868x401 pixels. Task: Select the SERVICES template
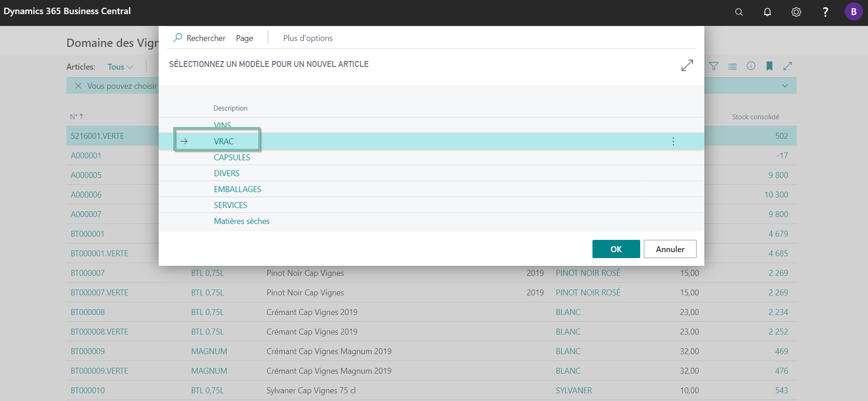tap(231, 205)
